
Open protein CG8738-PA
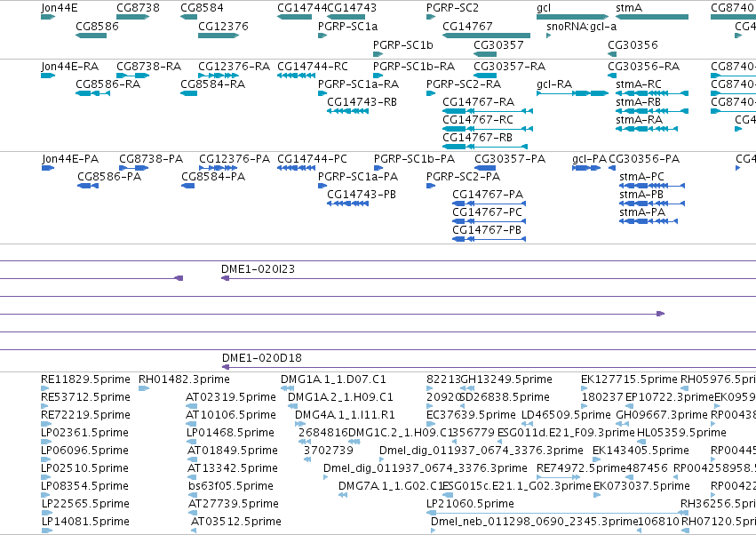(x=151, y=159)
